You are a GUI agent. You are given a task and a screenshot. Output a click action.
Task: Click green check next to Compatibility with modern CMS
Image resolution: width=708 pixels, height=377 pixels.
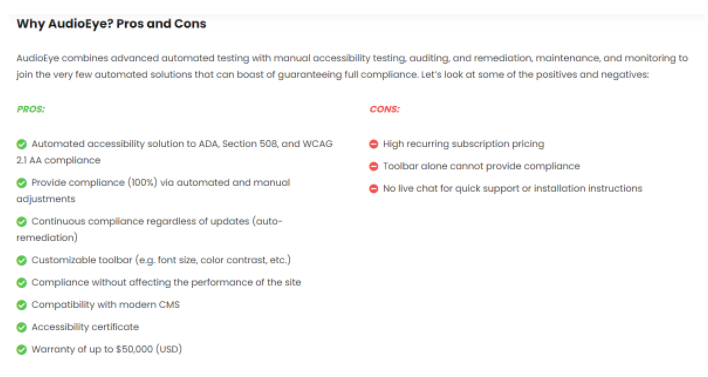(22, 305)
